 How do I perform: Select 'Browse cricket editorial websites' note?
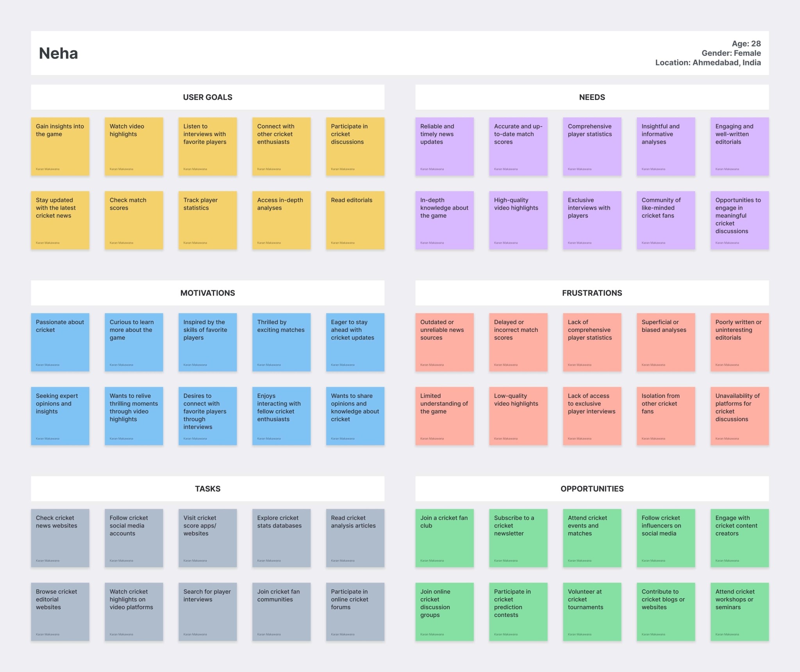(x=60, y=612)
